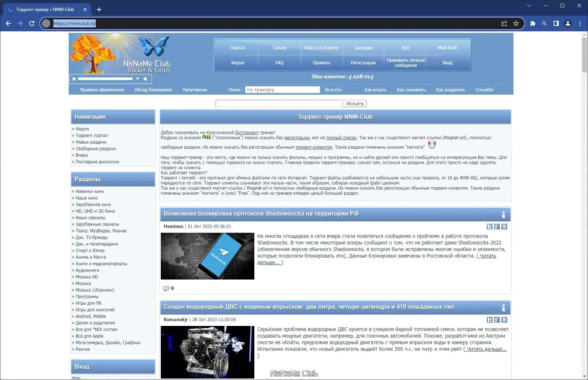Share hydrogen engine article on Twitter
The image size is (588, 380).
pos(490,320)
